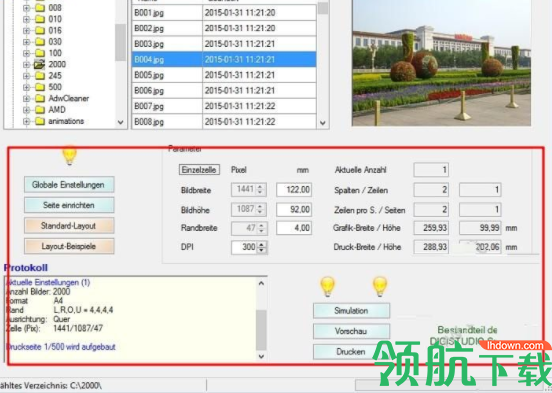
Task: Expand the 008 folder node
Action: (x=26, y=8)
